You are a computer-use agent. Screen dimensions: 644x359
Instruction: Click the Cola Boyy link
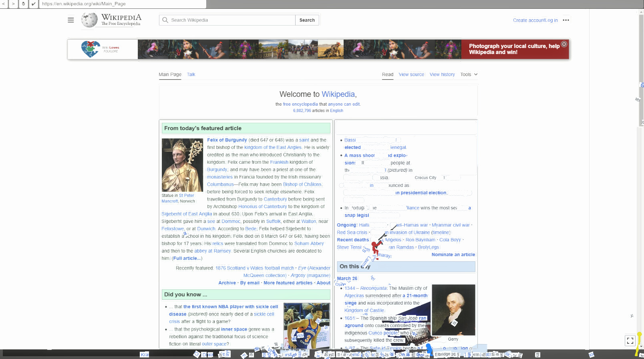pos(450,240)
